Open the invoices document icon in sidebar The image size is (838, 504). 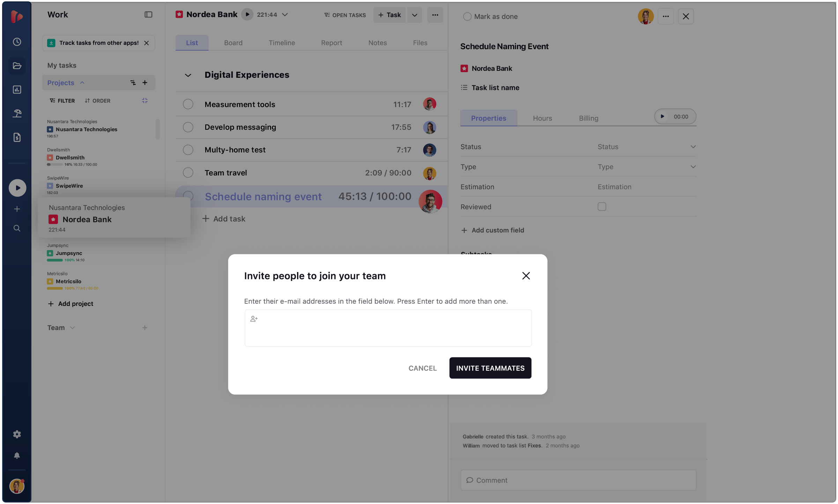(x=17, y=137)
